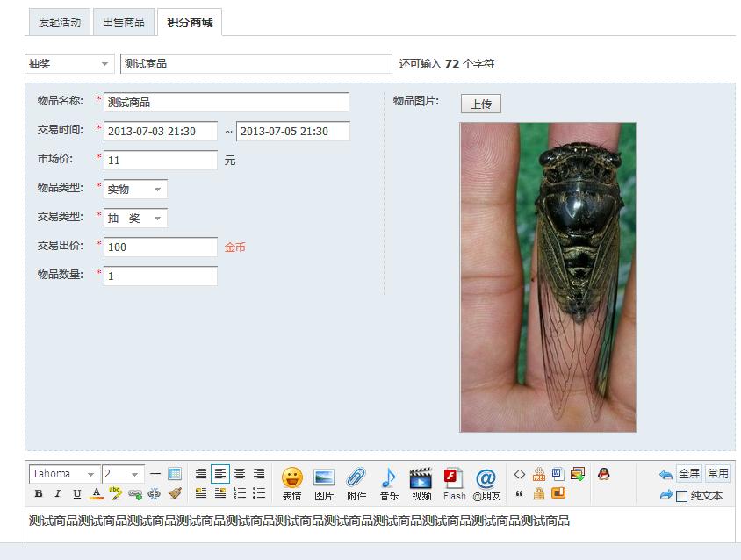The image size is (741, 560).
Task: Click the orange page-break icon
Action: pyautogui.click(x=558, y=493)
